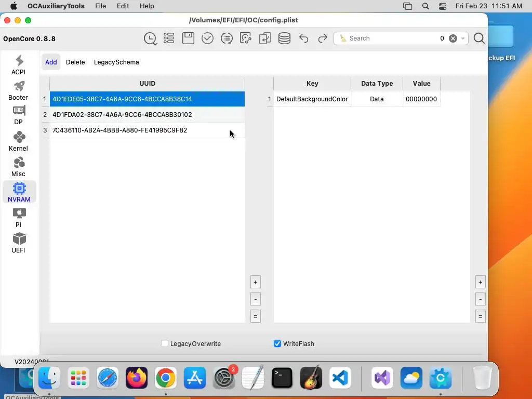Screen dimensions: 532x399
Task: Redo the last change
Action: [x=323, y=38]
